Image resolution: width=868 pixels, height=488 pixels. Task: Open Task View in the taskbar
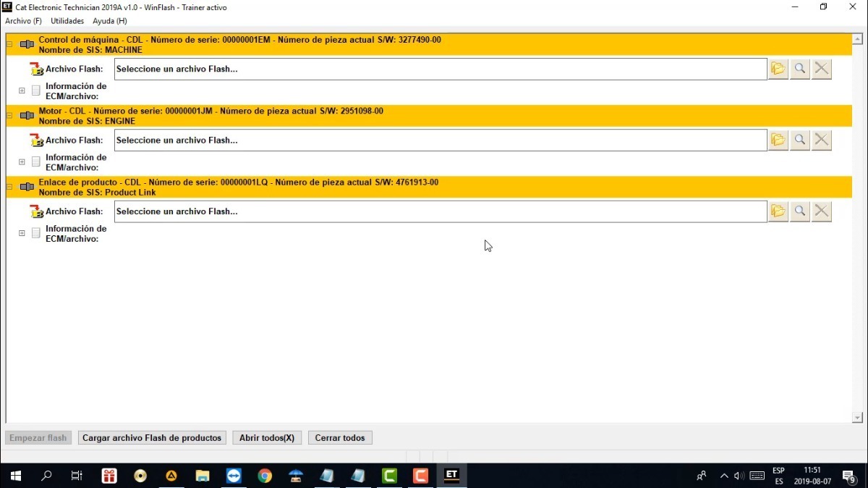77,476
